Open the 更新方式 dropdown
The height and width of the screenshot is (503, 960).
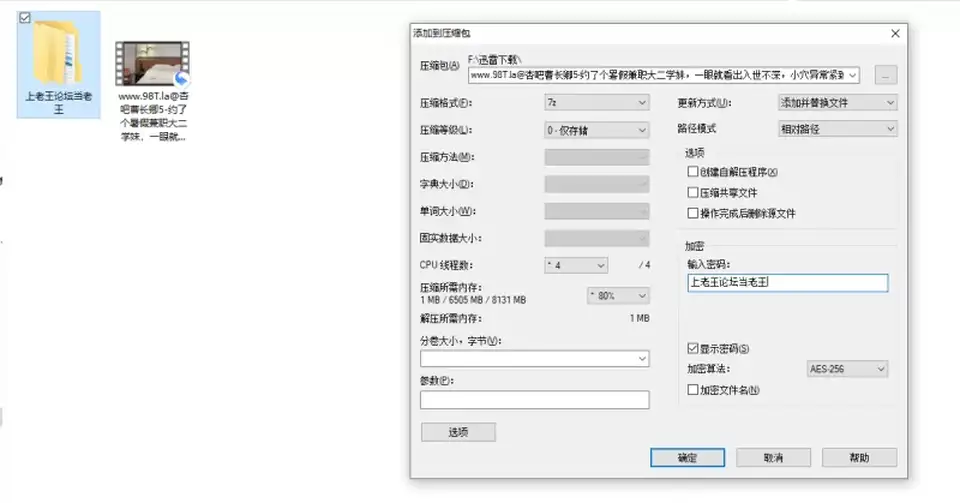(838, 103)
